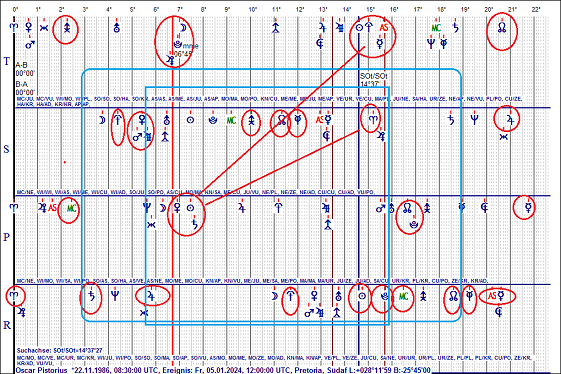
Task: Click the Sun symbol in row S
Action: pyautogui.click(x=190, y=120)
